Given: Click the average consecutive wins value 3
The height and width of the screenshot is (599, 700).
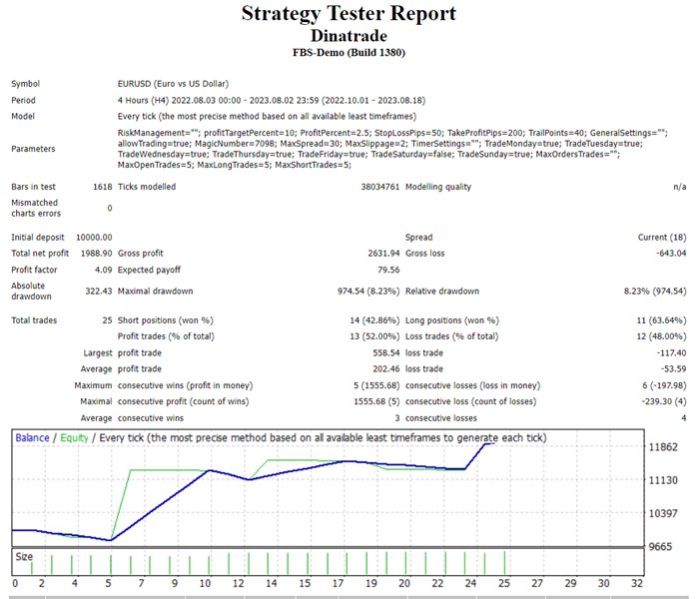Looking at the screenshot, I should [x=396, y=418].
